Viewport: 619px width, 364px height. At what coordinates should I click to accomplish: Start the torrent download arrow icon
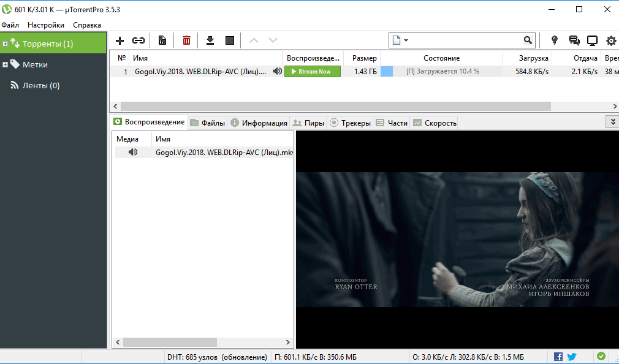[x=210, y=40]
